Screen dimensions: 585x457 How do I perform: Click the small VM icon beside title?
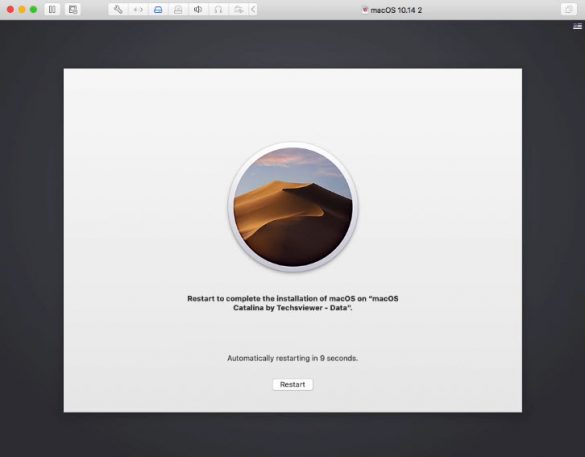(365, 10)
